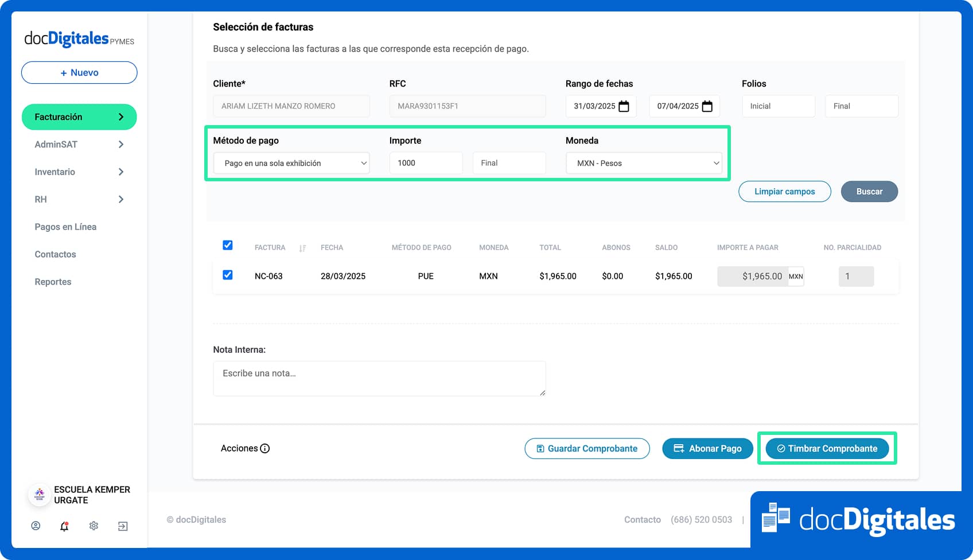Screen dimensions: 973x560
Task: Open the Método de pago dropdown
Action: (x=291, y=163)
